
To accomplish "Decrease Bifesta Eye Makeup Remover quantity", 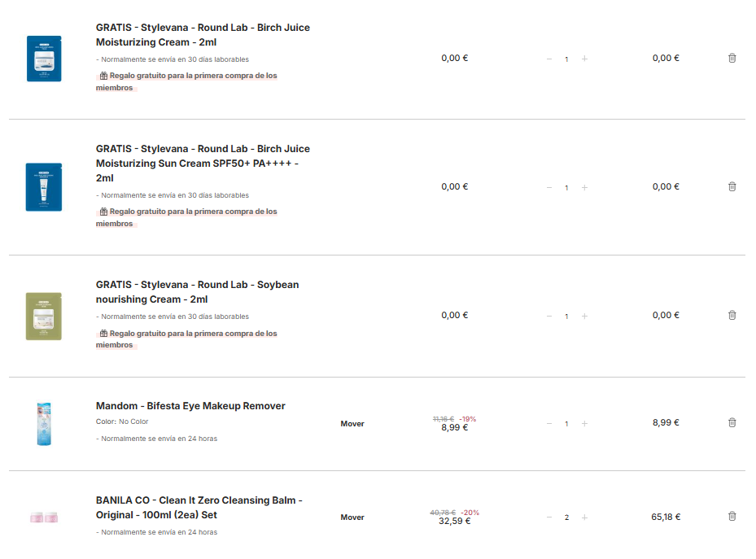I will coord(549,424).
